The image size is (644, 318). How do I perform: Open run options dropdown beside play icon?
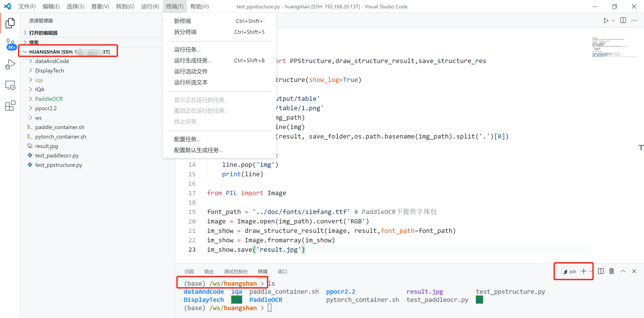click(613, 21)
